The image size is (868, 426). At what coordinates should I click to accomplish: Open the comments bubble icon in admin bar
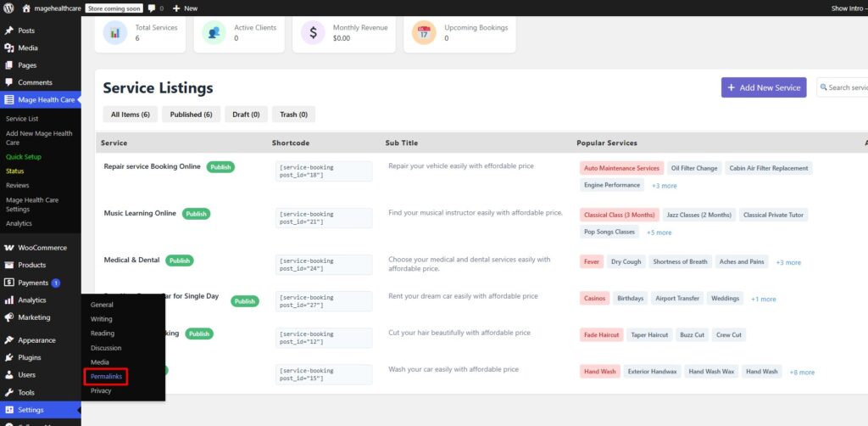point(152,8)
